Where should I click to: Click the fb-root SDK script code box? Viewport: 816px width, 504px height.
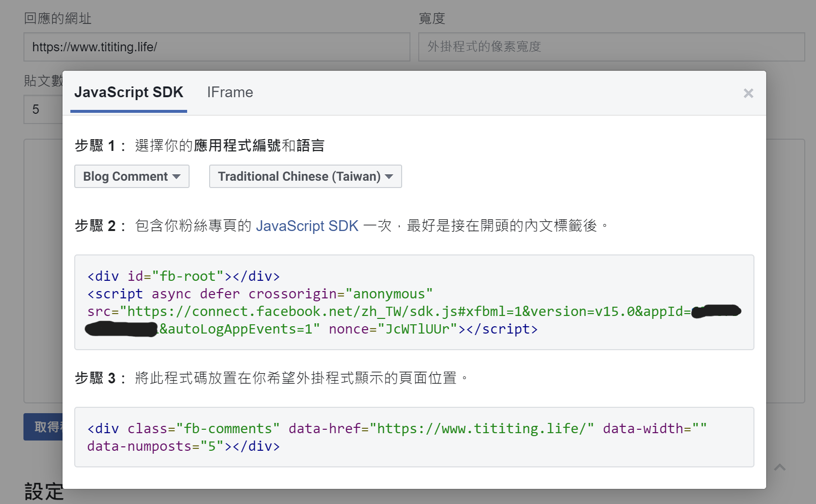(414, 302)
